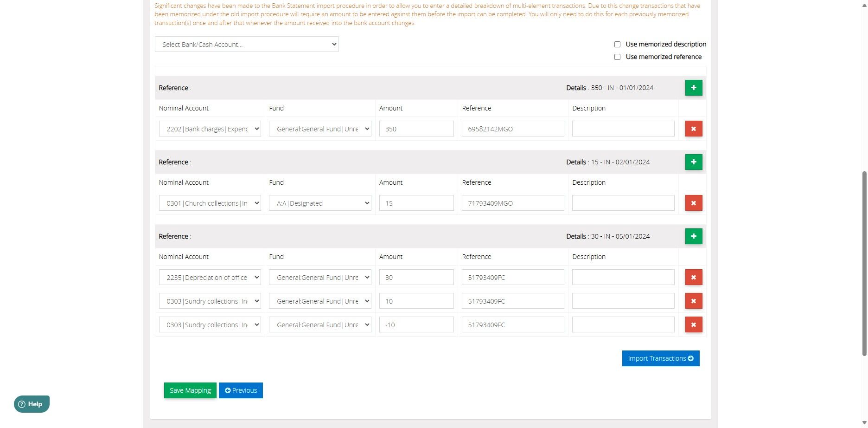Open the 0301 Church collections account dropdown

click(x=210, y=203)
